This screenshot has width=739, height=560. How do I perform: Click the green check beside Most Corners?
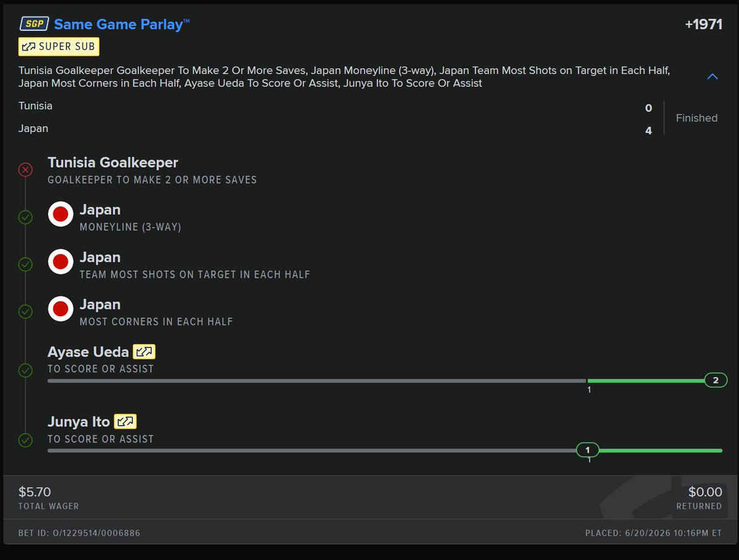pyautogui.click(x=25, y=312)
